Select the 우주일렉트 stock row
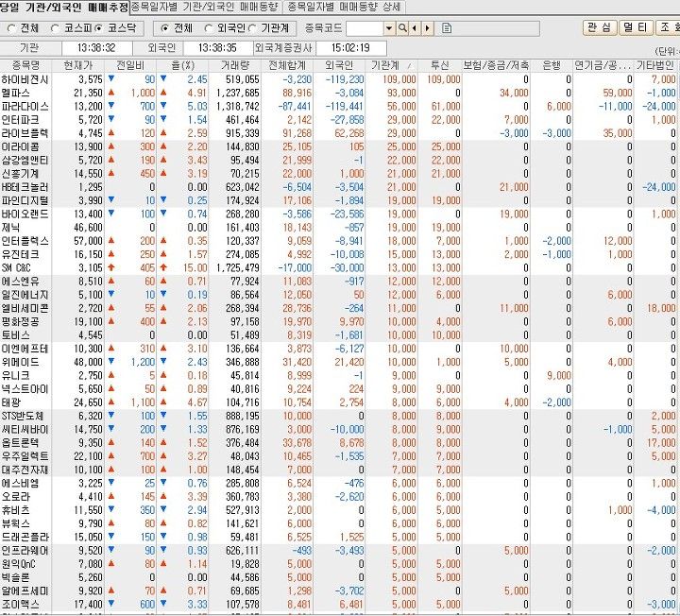The width and height of the screenshot is (680, 616). [338, 456]
